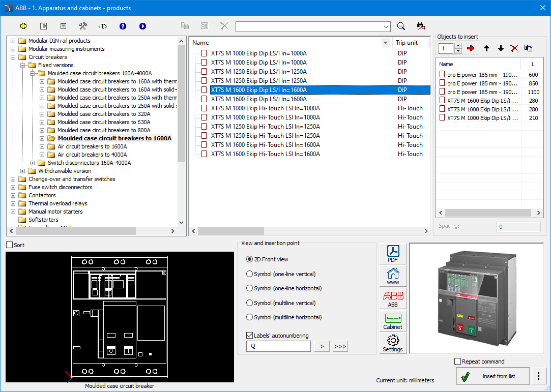Click the three-dot menu beside Insert from list
This screenshot has width=551, height=392.
click(x=538, y=376)
